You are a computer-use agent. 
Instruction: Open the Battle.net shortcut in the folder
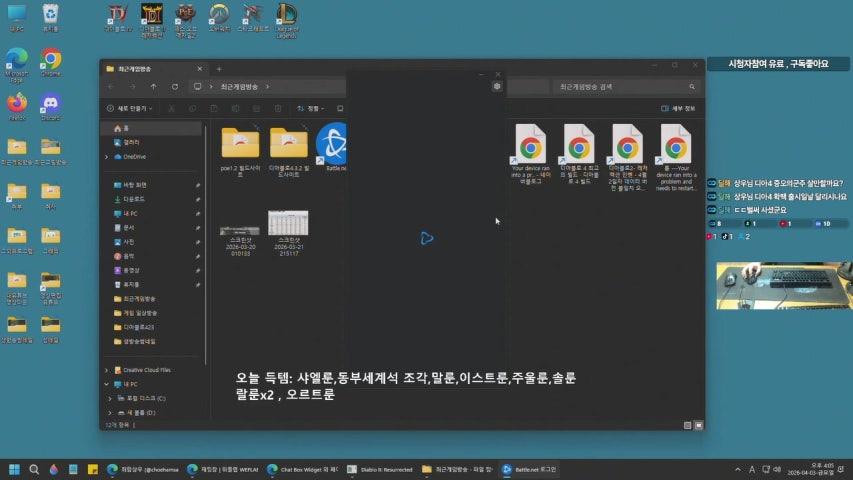point(331,147)
